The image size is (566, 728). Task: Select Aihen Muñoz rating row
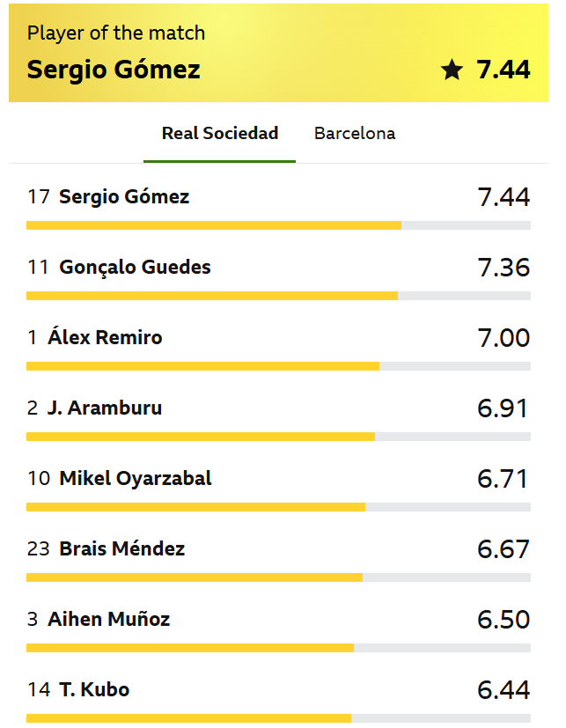[x=109, y=619]
